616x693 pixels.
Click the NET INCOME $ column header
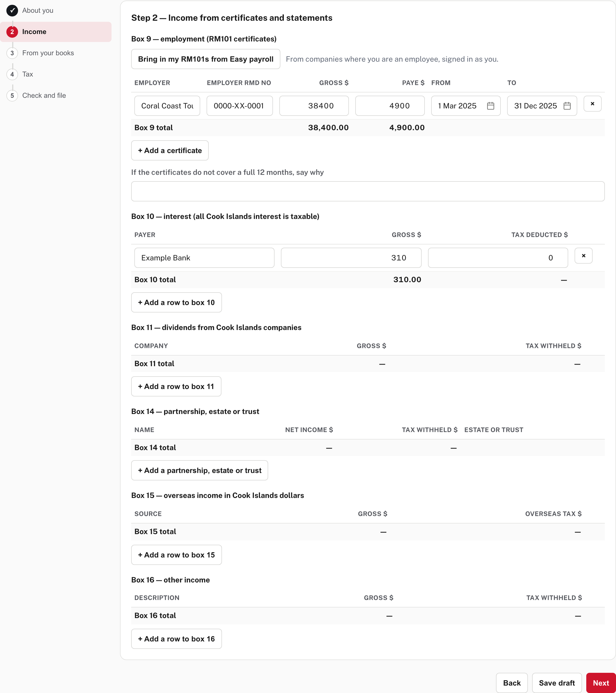click(x=309, y=430)
